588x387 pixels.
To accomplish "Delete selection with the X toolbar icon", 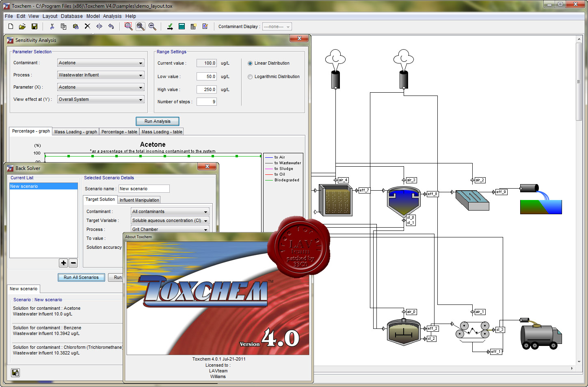I will pyautogui.click(x=87, y=26).
